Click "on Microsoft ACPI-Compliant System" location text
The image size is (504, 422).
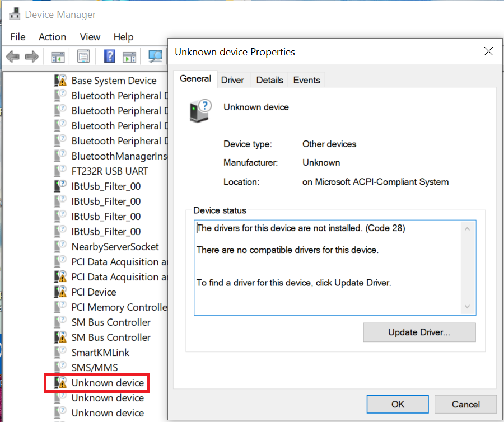pyautogui.click(x=375, y=182)
